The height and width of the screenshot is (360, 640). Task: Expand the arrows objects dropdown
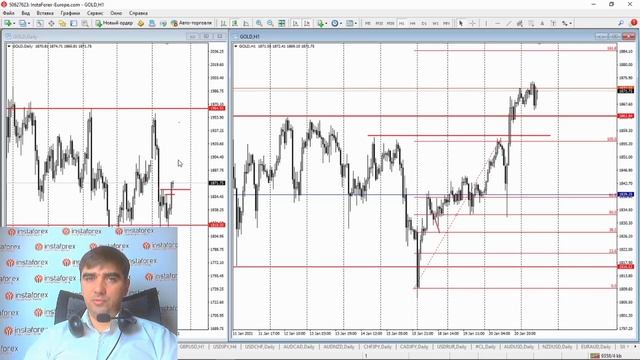(x=570, y=23)
